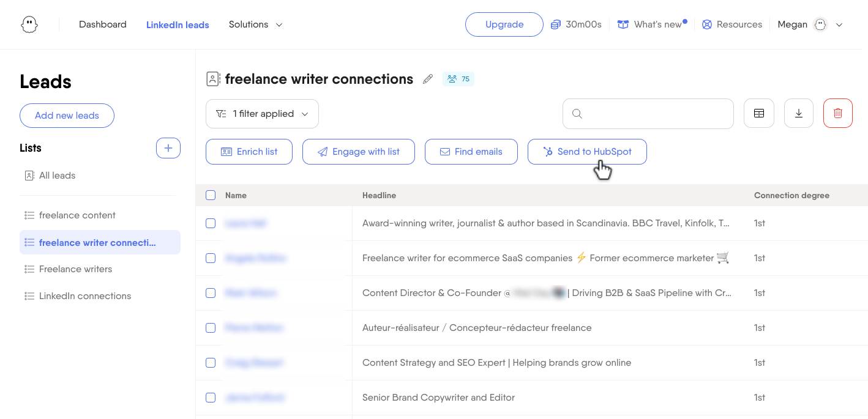Toggle the select-all checkbox in header

211,195
